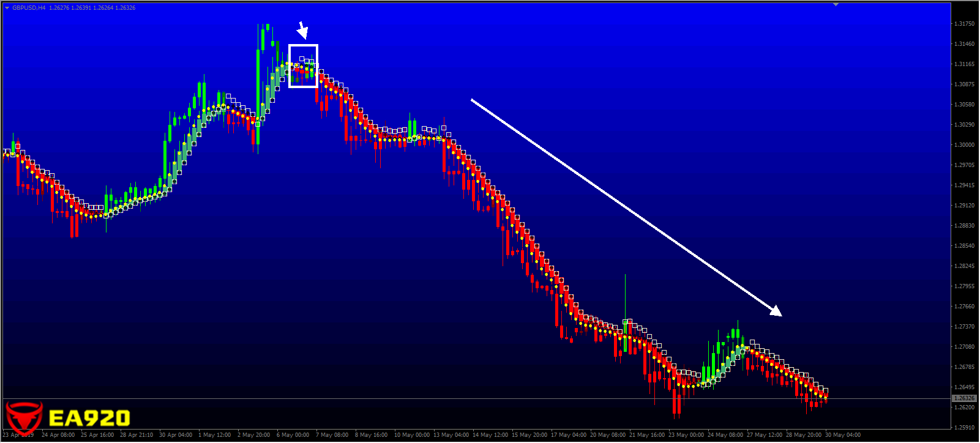Click the 8 May 16:00 time label

372,435
